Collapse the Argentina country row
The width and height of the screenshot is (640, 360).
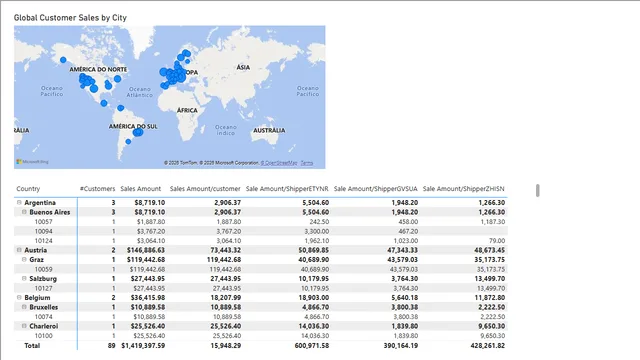(x=19, y=202)
